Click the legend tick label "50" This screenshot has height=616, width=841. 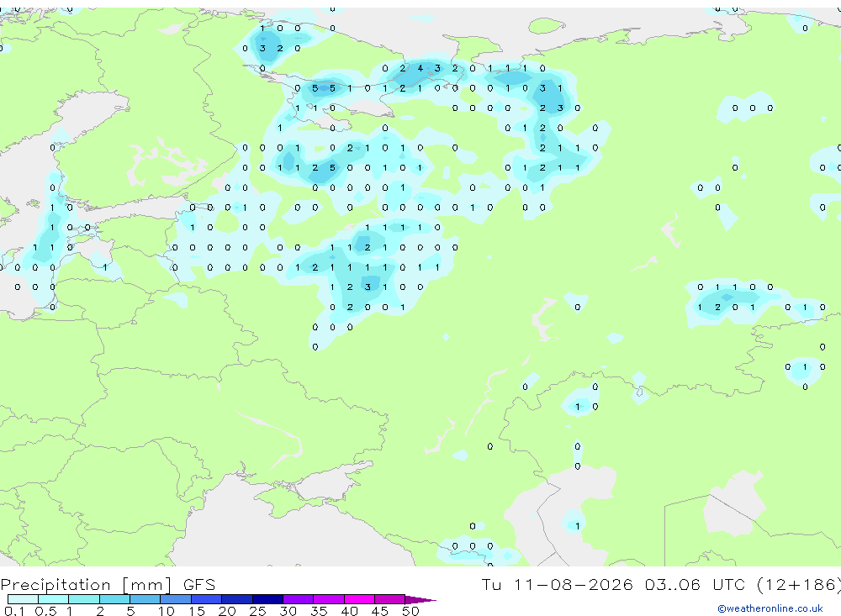410,611
